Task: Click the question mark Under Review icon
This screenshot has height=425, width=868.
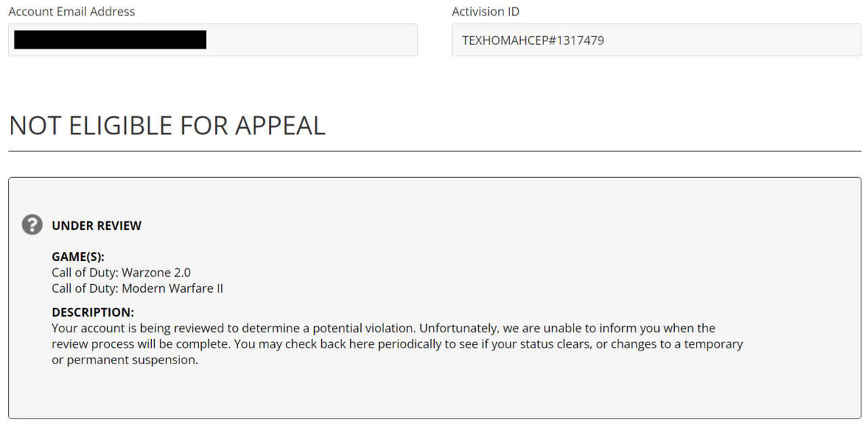Action: (32, 225)
